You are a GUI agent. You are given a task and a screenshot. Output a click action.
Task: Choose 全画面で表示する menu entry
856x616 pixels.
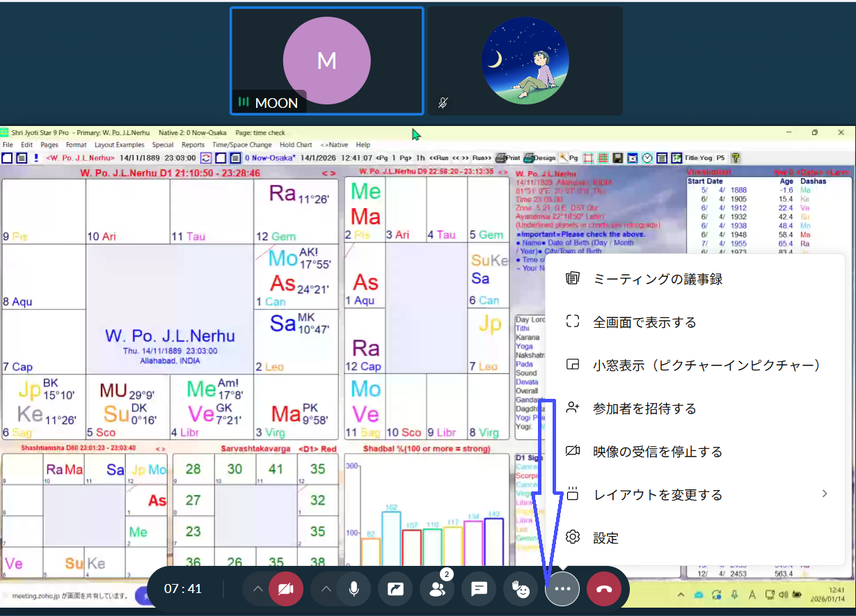point(644,322)
